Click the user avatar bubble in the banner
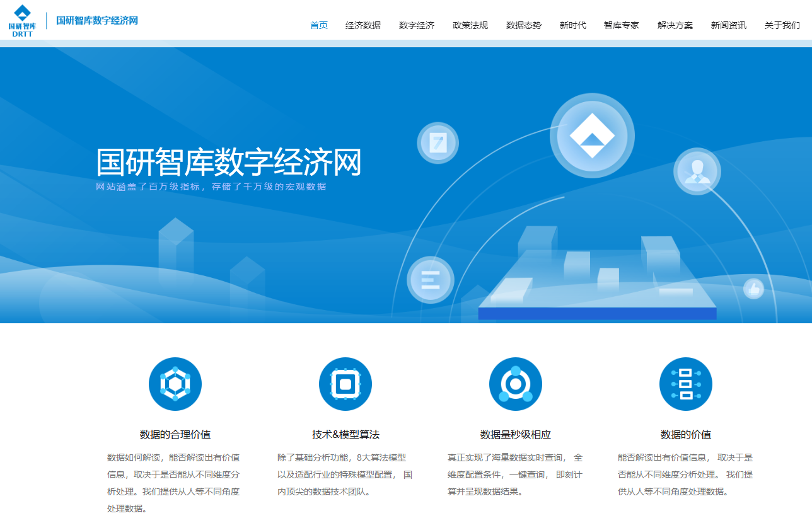The height and width of the screenshot is (523, 812). pyautogui.click(x=697, y=171)
